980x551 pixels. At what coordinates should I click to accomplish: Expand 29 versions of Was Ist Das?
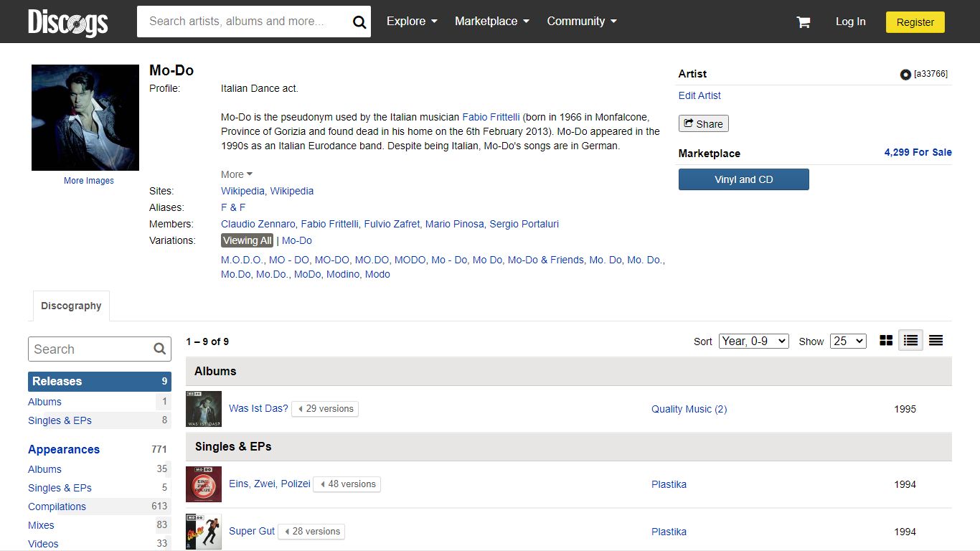326,409
